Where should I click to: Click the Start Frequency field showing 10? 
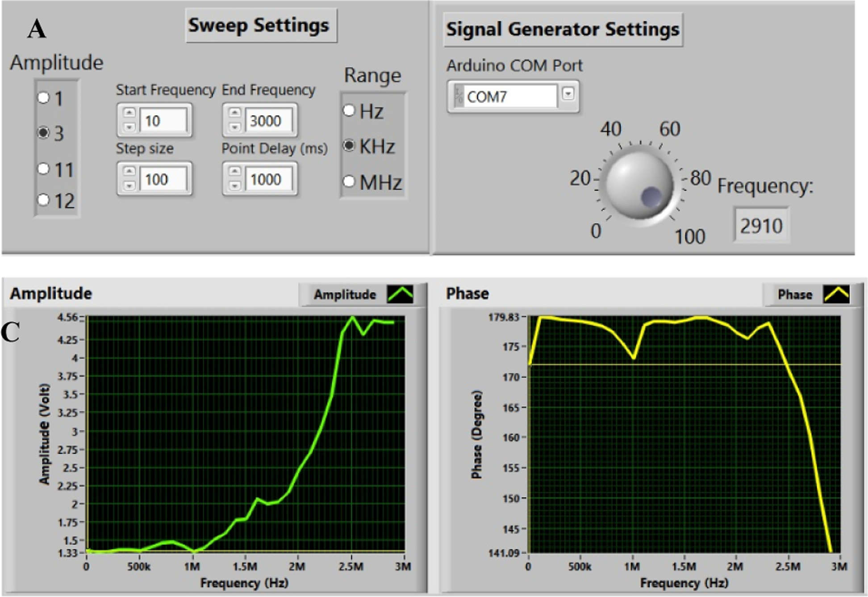click(x=163, y=120)
